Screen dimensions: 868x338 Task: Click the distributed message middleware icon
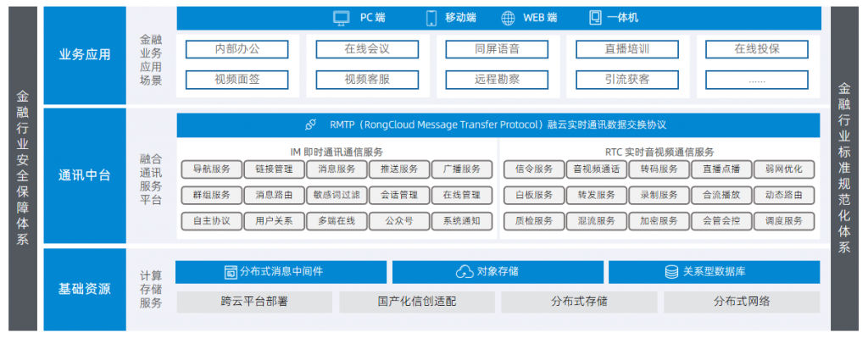(231, 272)
